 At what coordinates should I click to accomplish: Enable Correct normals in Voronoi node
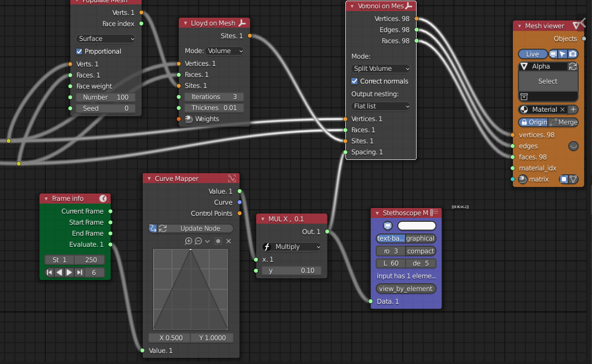click(x=354, y=81)
